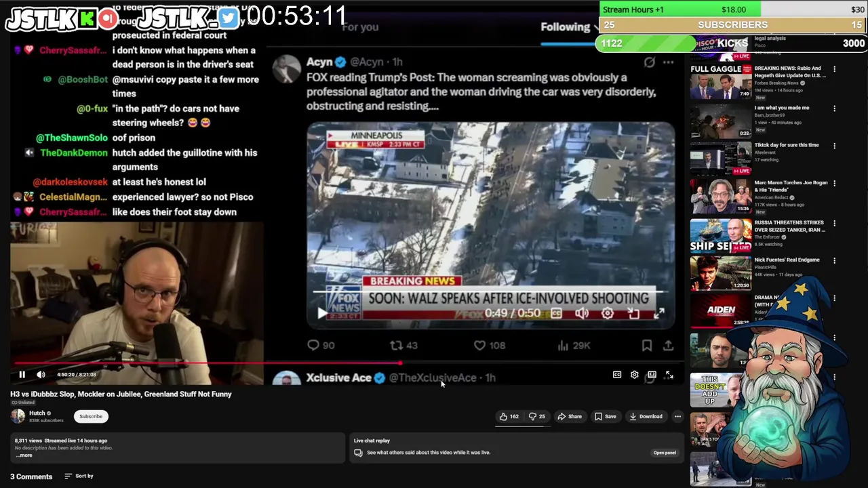Toggle captions on the embedded tweet video
This screenshot has height=488, width=868.
pos(556,313)
